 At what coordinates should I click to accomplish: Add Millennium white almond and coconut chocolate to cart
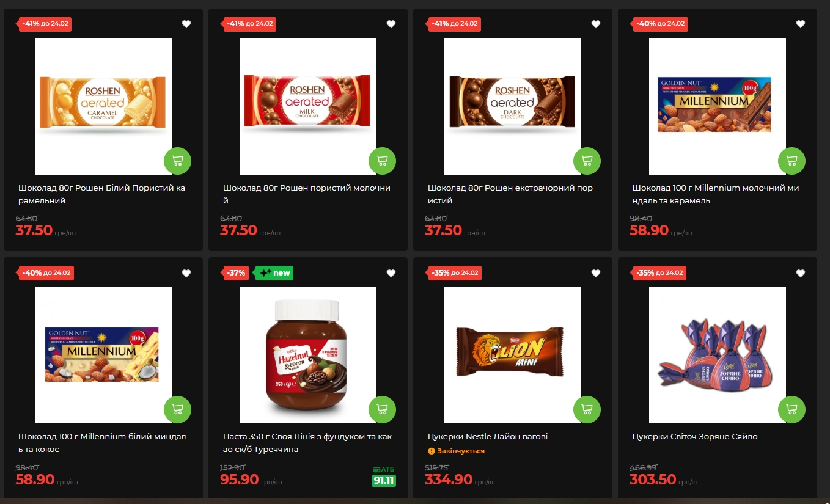coord(177,409)
